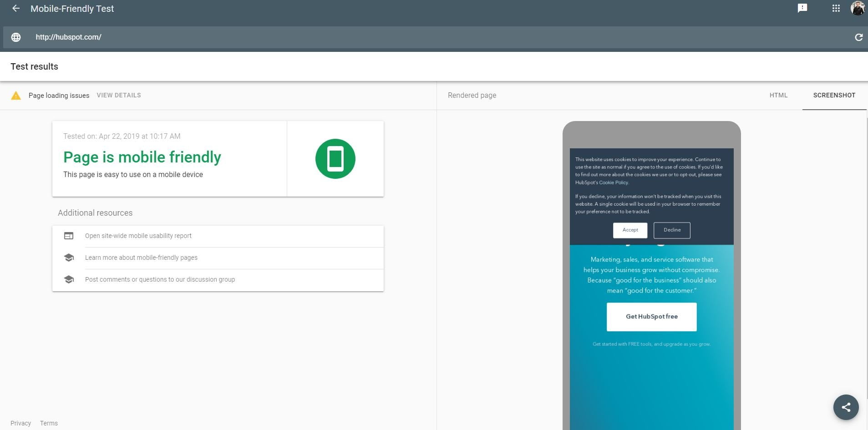Click the Mobile-Friendly Test title
The image size is (868, 430).
point(72,9)
